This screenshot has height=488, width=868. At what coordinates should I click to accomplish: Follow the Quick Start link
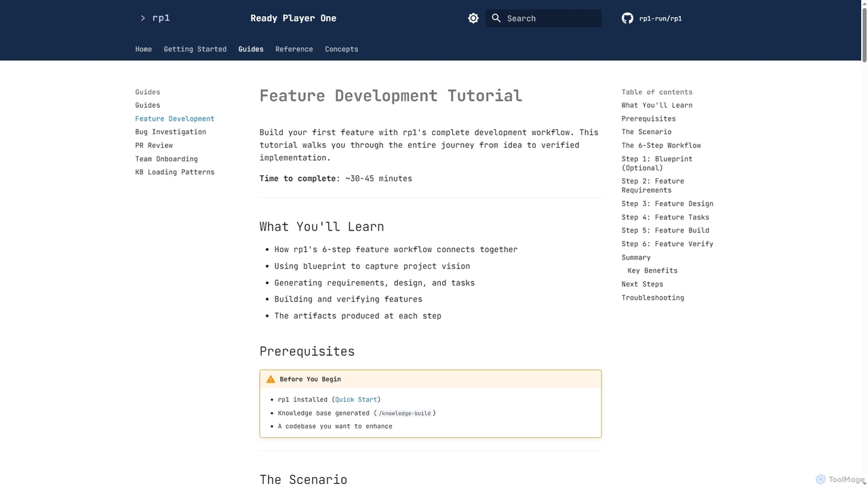[x=356, y=400]
